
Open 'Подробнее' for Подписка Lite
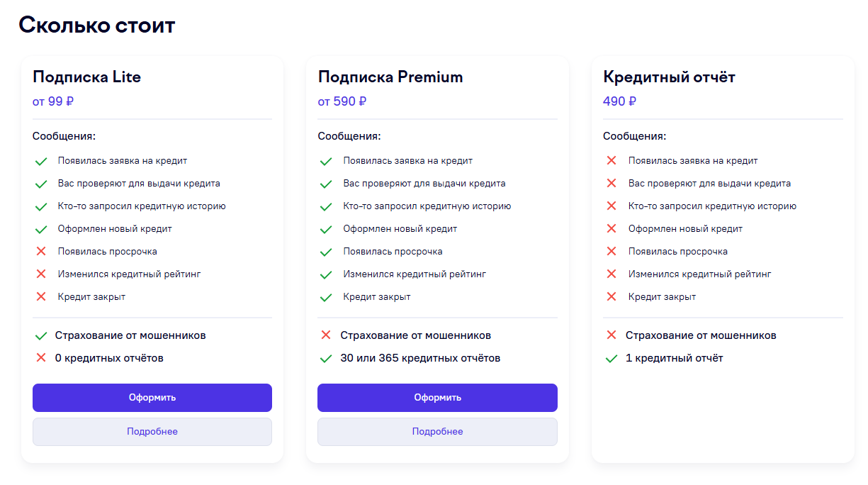click(x=152, y=432)
